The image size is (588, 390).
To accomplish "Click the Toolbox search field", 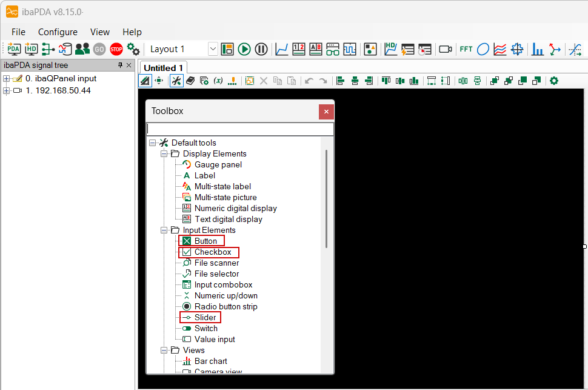I will pyautogui.click(x=240, y=129).
